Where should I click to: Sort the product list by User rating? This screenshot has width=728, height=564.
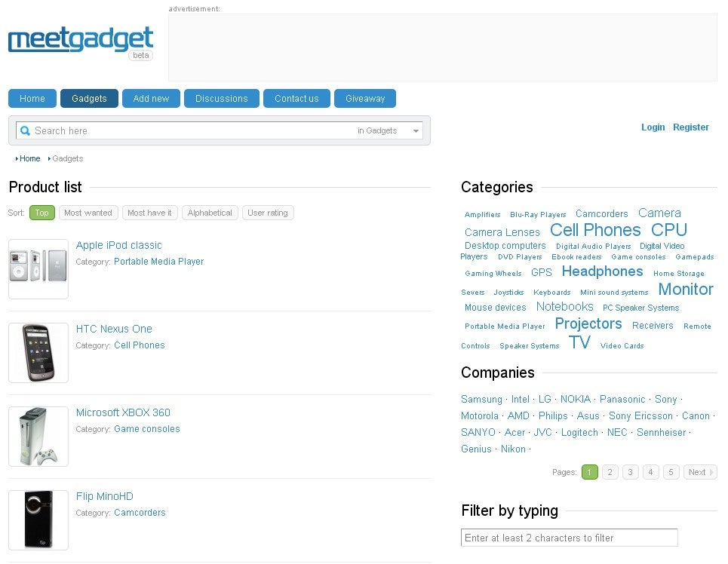267,213
